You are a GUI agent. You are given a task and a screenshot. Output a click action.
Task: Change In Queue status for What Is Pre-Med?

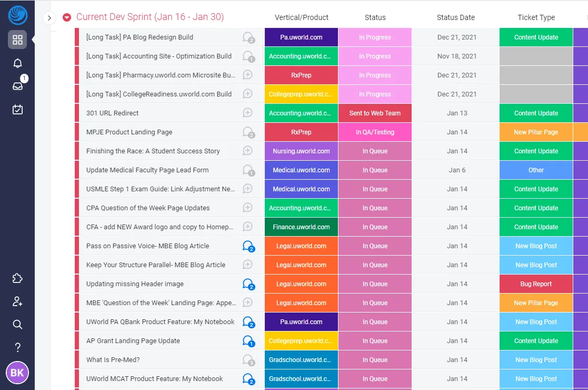[375, 359]
